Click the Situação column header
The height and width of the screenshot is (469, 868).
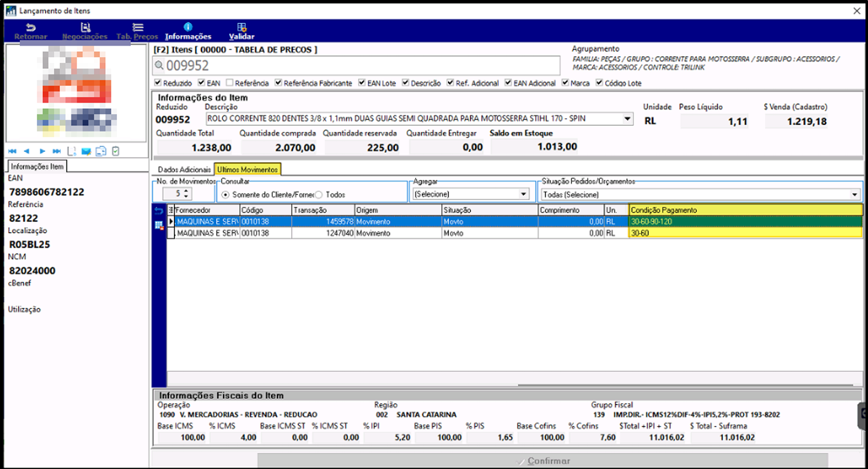coord(489,210)
